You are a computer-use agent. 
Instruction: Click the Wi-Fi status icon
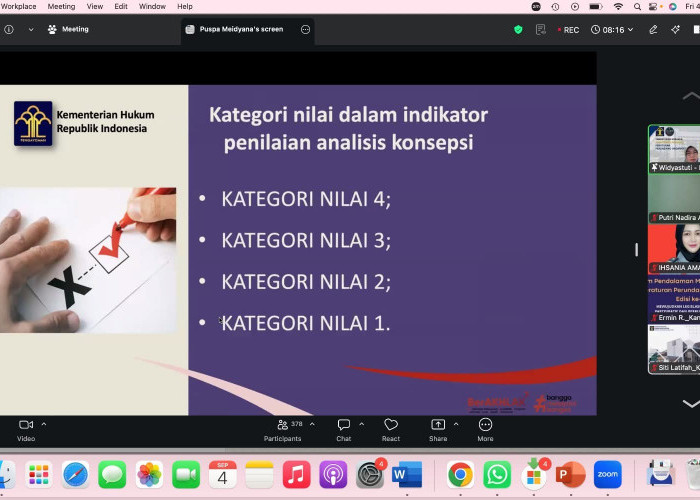click(618, 6)
